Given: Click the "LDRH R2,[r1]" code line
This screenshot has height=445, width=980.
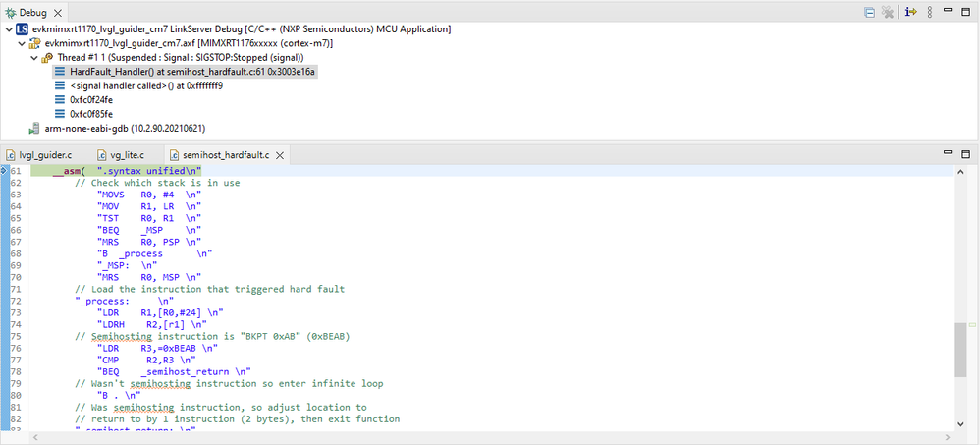Looking at the screenshot, I should [152, 324].
